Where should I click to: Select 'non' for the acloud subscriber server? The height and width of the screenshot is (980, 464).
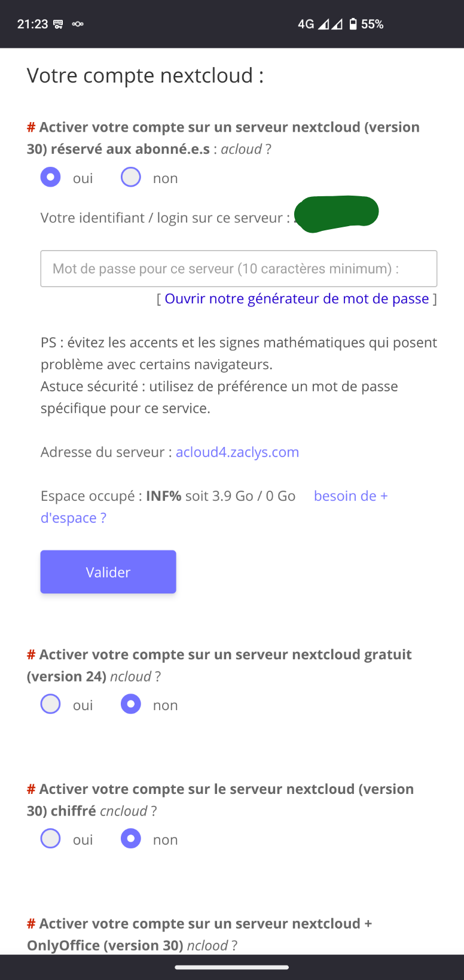131,178
